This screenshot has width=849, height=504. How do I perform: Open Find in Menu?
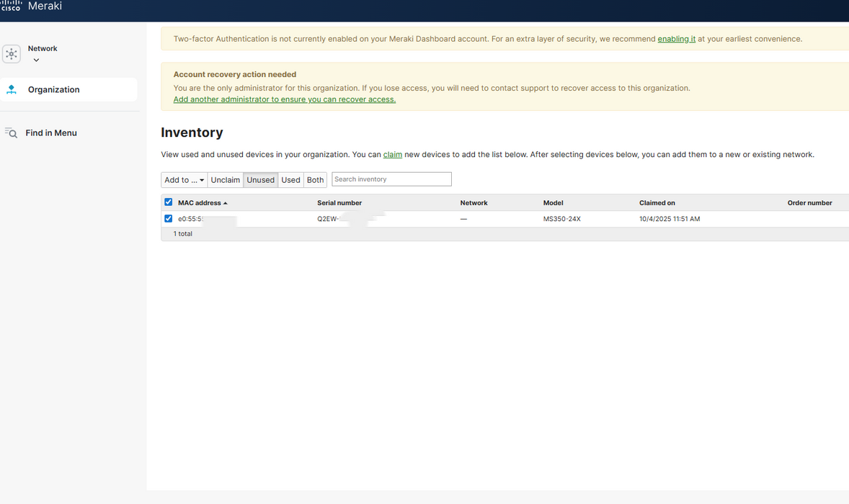[51, 133]
